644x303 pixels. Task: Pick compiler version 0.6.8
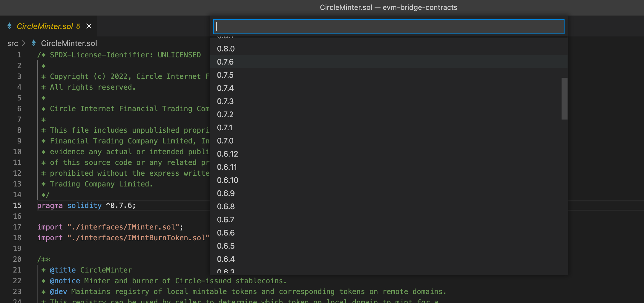[x=389, y=206]
